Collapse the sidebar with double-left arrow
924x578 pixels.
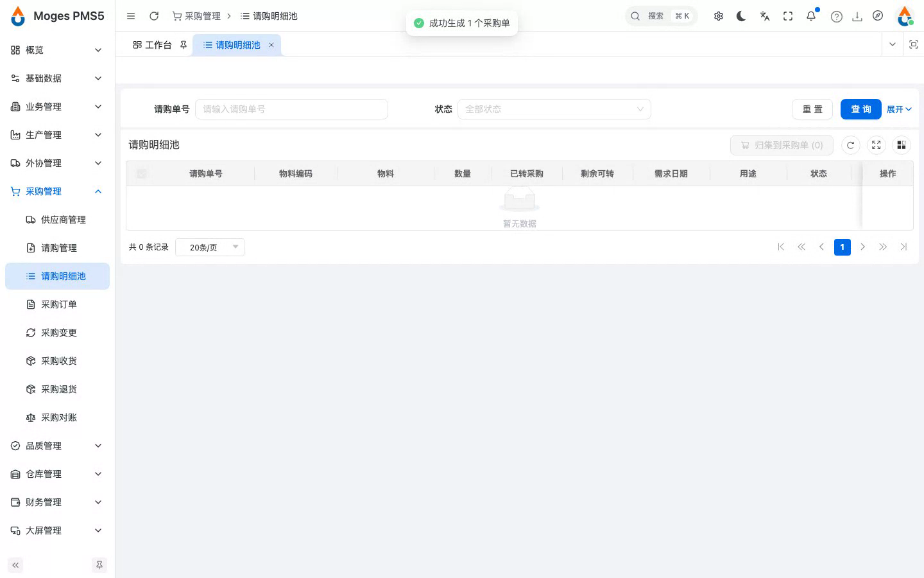pyautogui.click(x=15, y=565)
